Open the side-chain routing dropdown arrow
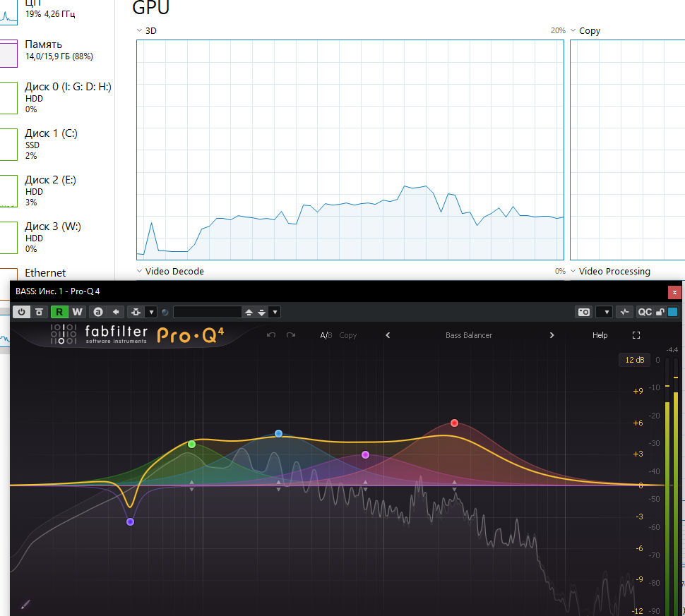685x616 pixels. [151, 312]
